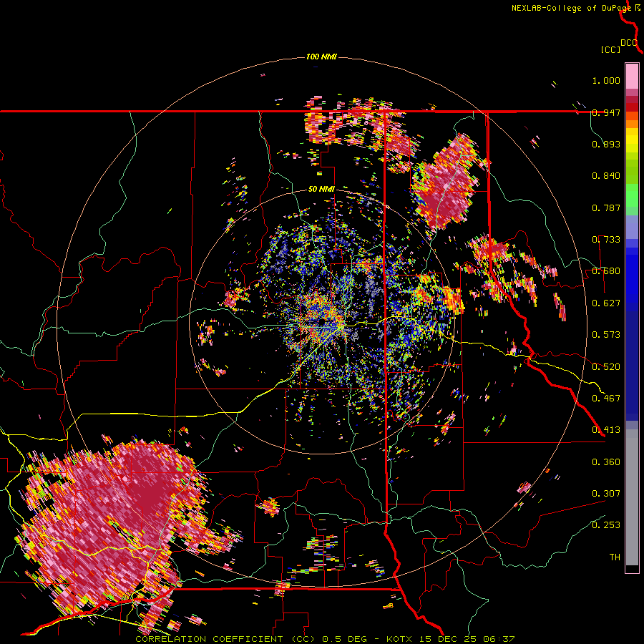Viewport: 644px width, 644px height.
Task: Pick the bright green swatch in color bar
Action: 632,195
